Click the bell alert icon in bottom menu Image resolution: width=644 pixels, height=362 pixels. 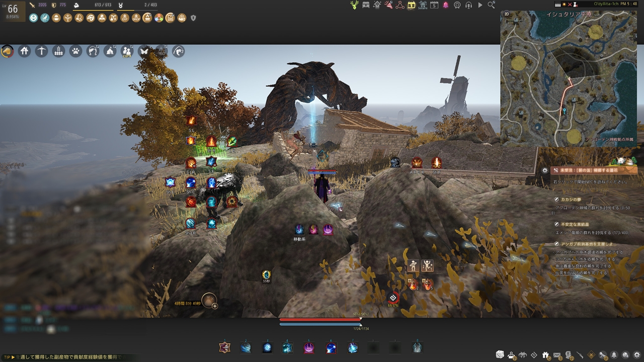click(x=614, y=355)
